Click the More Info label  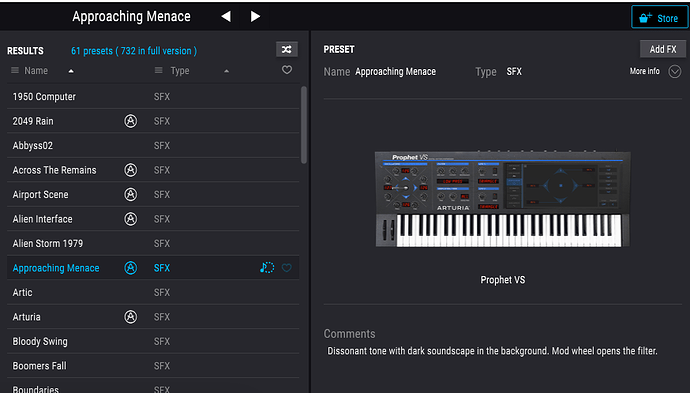pyautogui.click(x=644, y=71)
